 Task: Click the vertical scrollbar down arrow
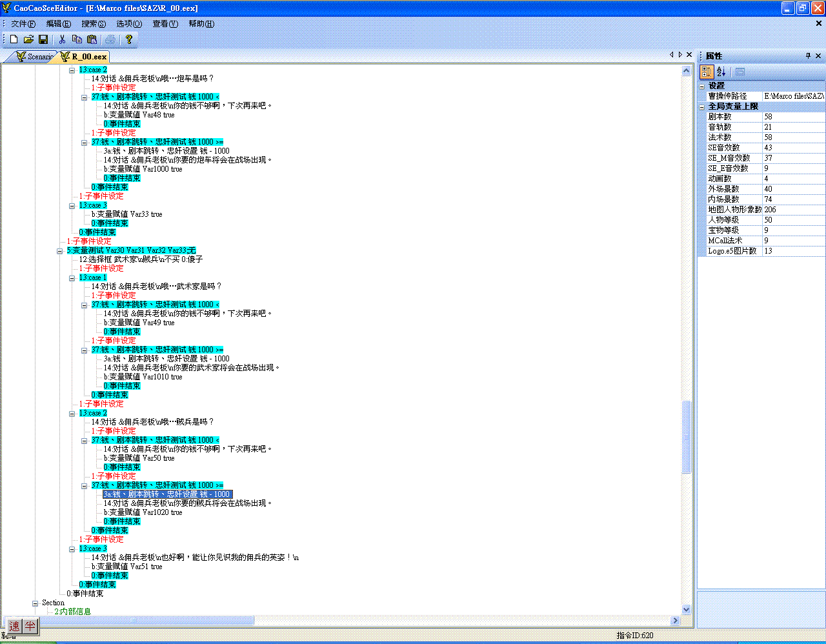coord(687,609)
